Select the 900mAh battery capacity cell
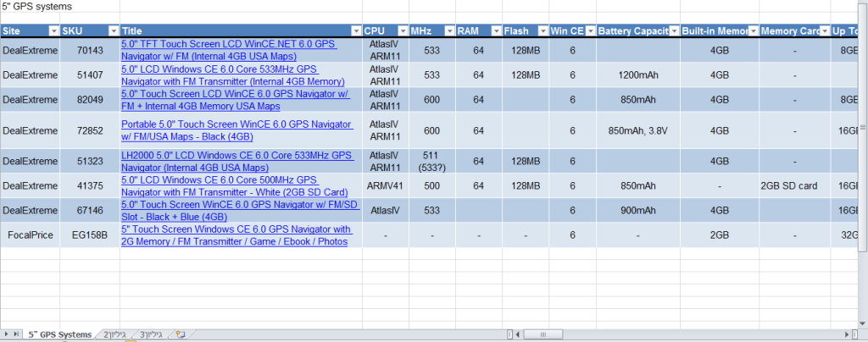868x342 pixels. tap(637, 211)
